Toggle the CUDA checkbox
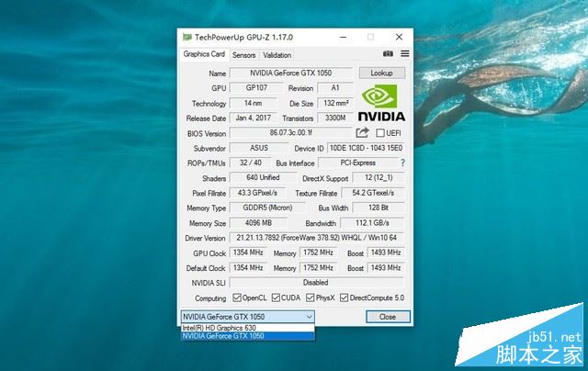The height and width of the screenshot is (371, 588). pyautogui.click(x=276, y=298)
